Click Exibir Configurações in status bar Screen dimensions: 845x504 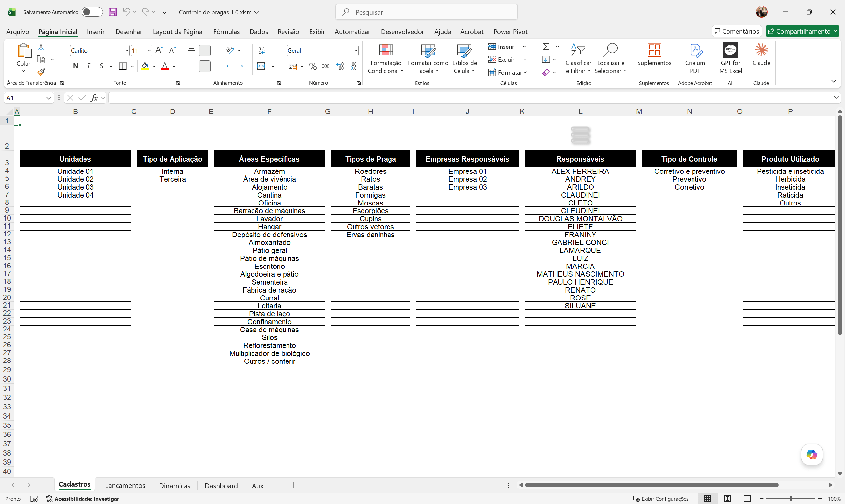[x=661, y=499]
